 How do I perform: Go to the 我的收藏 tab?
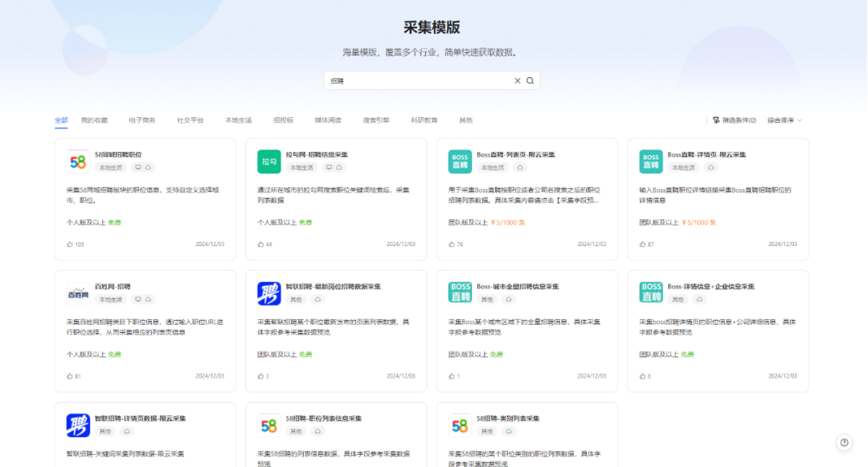(94, 121)
